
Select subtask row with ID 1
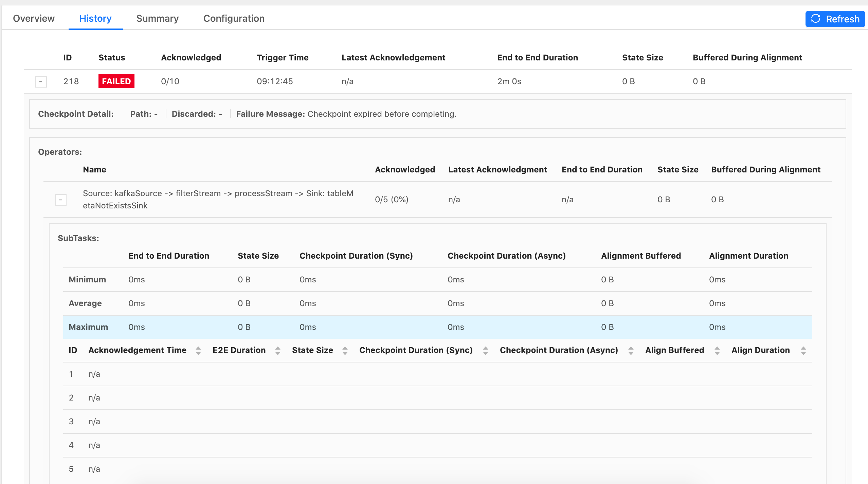point(437,374)
